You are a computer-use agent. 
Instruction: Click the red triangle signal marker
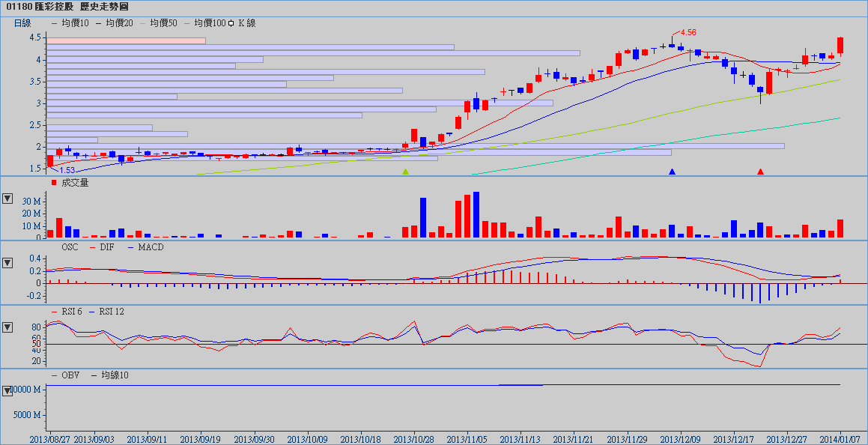click(x=760, y=172)
